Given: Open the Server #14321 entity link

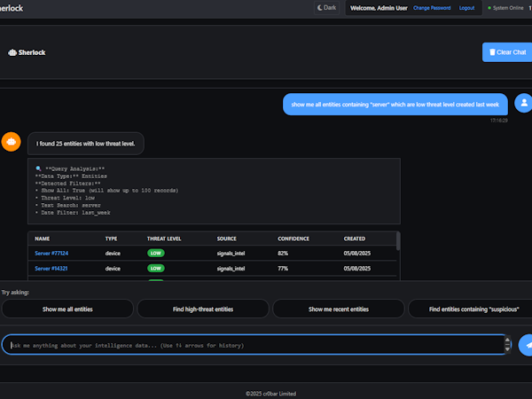Looking at the screenshot, I should 51,269.
